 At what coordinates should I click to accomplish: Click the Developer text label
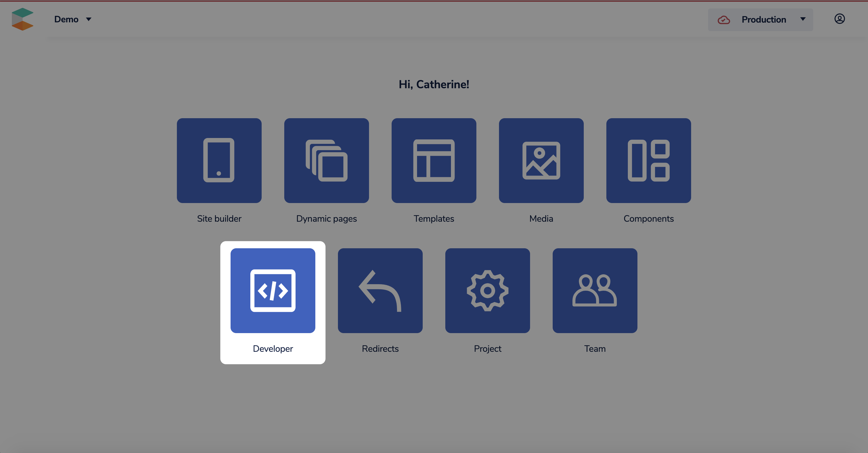point(273,348)
